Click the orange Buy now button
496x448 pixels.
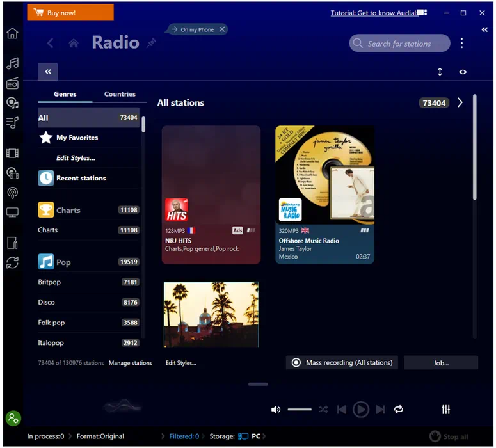(x=70, y=13)
